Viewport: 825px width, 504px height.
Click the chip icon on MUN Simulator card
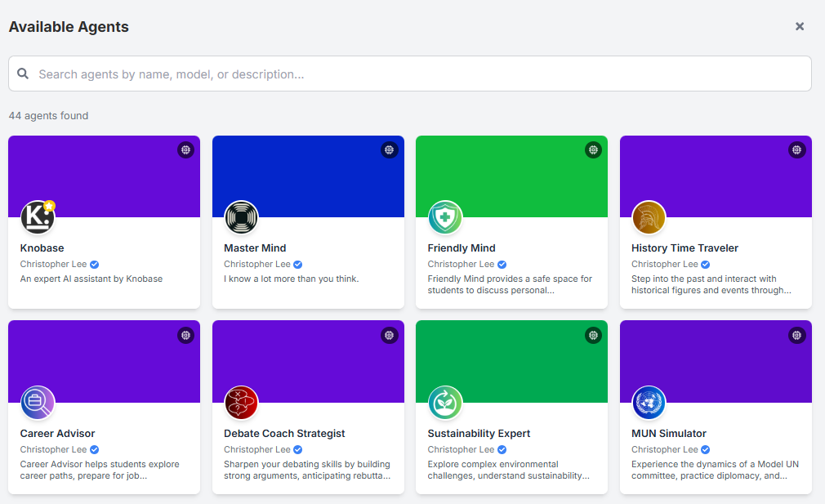point(797,335)
